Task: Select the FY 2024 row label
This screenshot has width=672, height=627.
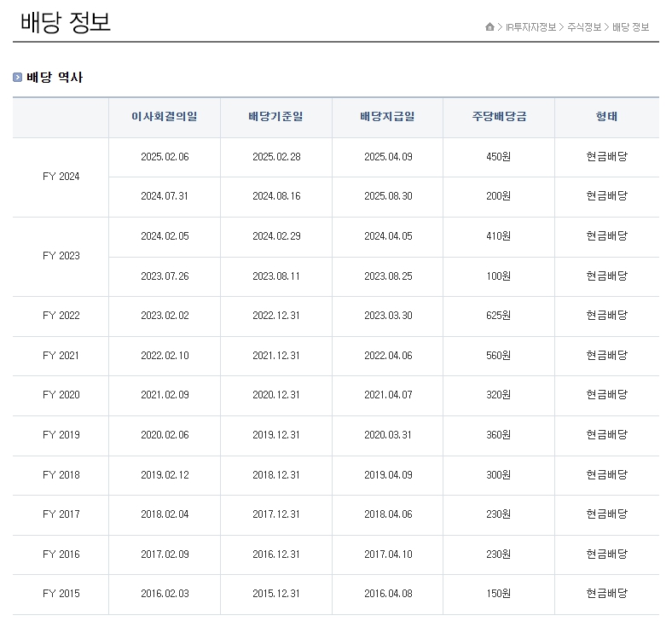Action: [61, 177]
